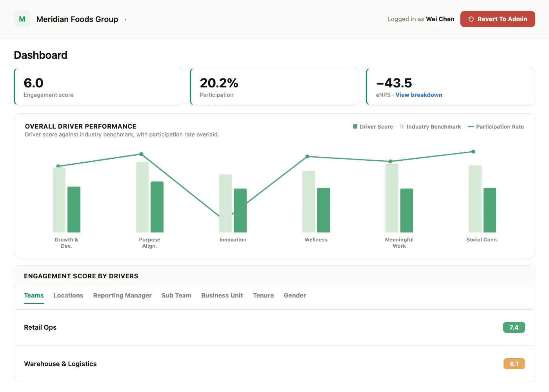Click the green M company logo
The image size is (549, 392).
point(22,19)
